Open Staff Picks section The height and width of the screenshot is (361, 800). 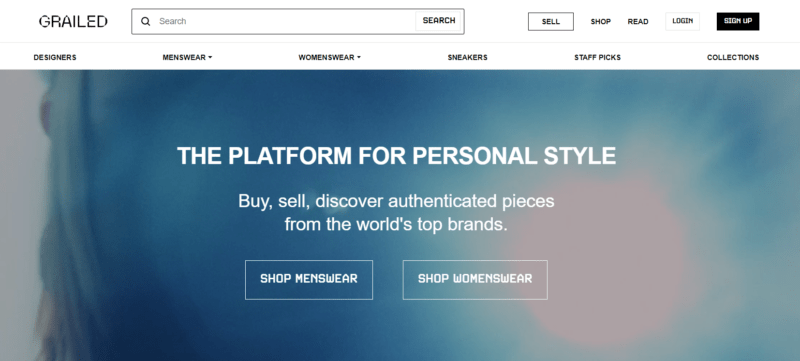pos(597,58)
